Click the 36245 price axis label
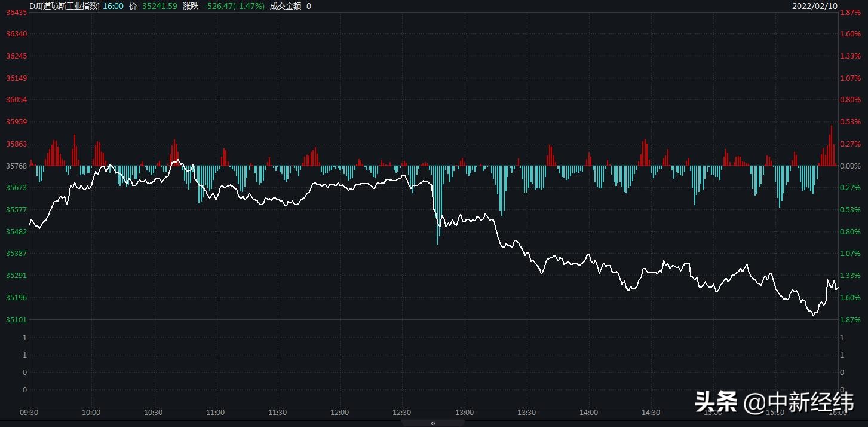This screenshot has height=427, width=868. [16, 56]
